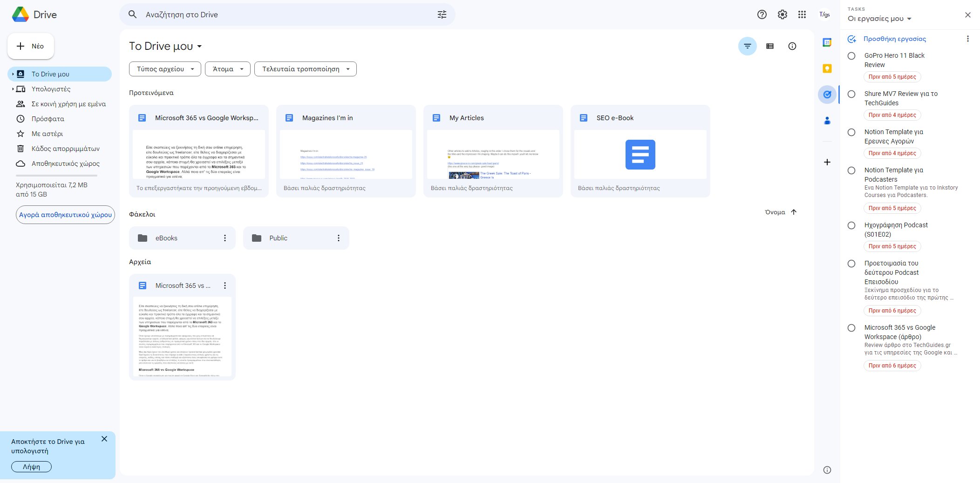Viewport: 980px width, 483px height.
Task: Expand the Άτομα filter dropdown
Action: coord(227,68)
